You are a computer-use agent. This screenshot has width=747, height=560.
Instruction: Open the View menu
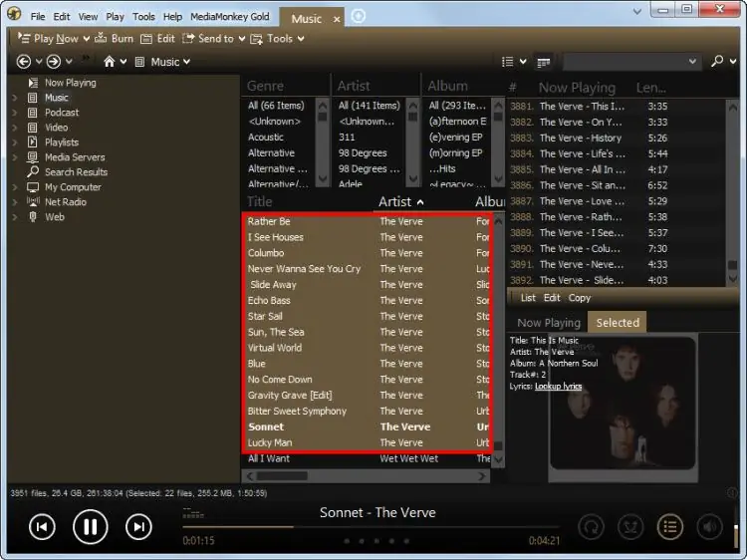click(x=88, y=16)
